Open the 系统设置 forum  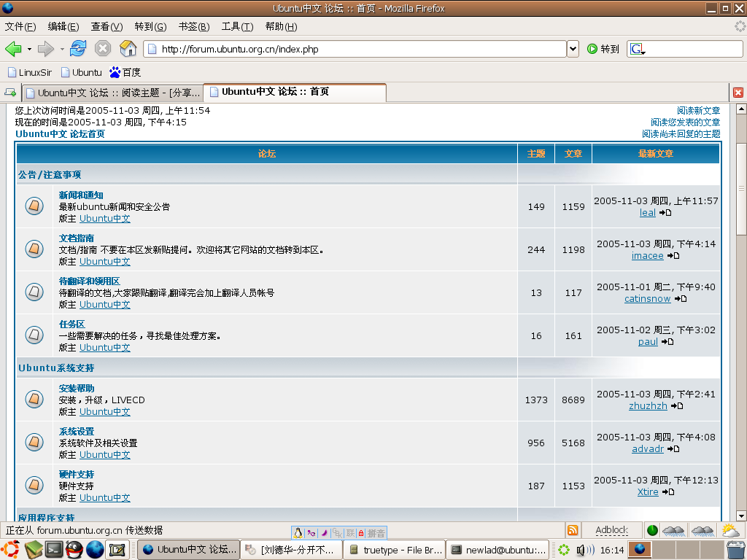76,431
